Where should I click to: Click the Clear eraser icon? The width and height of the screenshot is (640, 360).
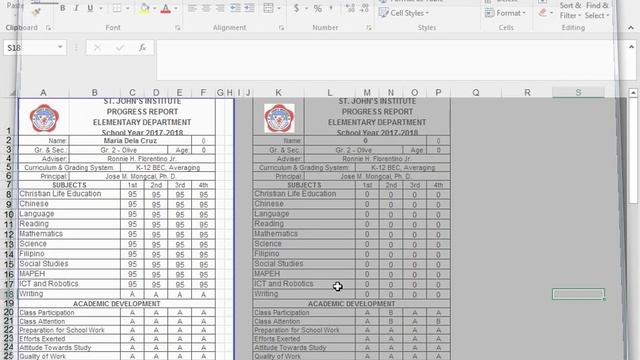click(x=542, y=13)
